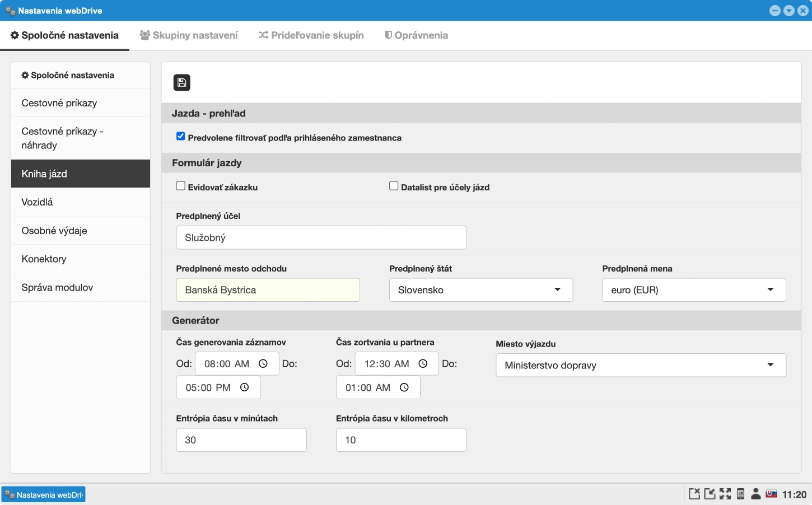The image size is (812, 505).
Task: Click the close-all-windows icon in taskbar
Action: (x=694, y=494)
